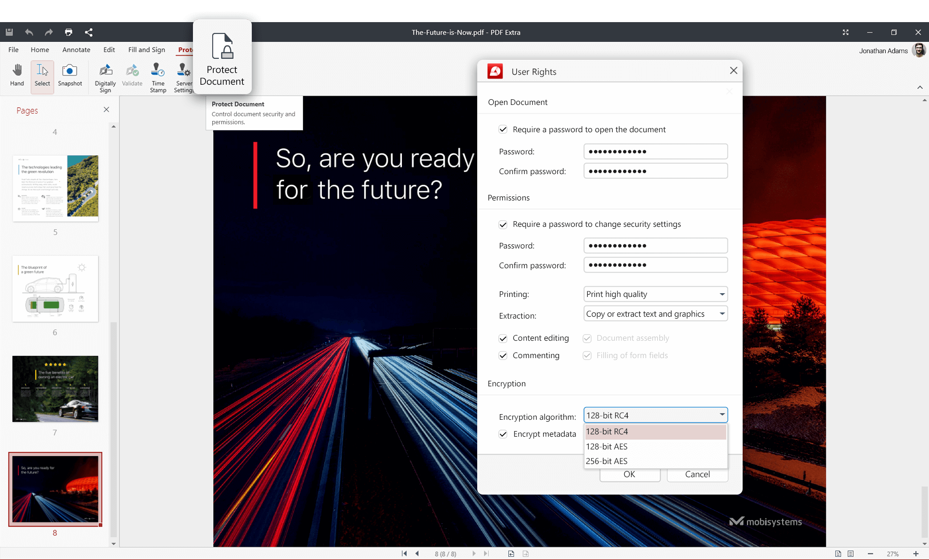The height and width of the screenshot is (560, 929).
Task: Take a Snapshot
Action: 70,75
